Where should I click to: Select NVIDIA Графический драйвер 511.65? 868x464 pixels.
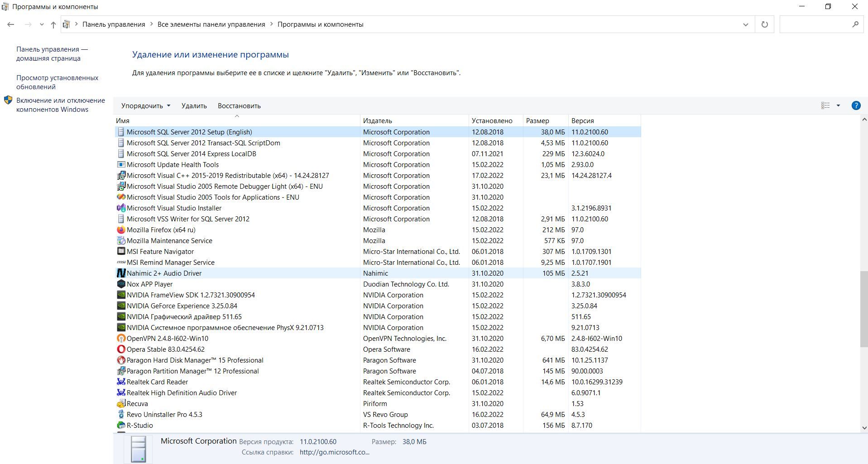(378, 317)
